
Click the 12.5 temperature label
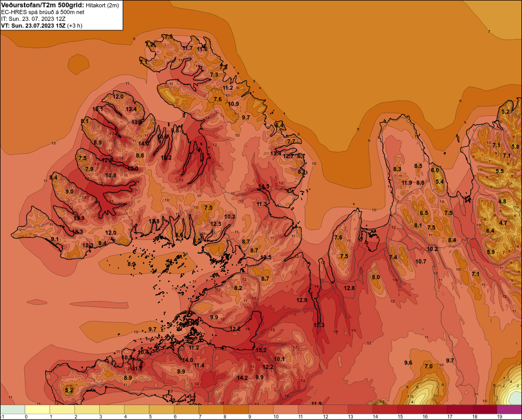(x=216, y=224)
